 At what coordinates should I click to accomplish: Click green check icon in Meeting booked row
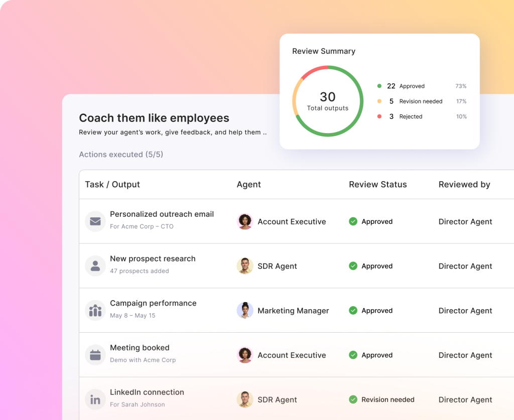coord(353,355)
